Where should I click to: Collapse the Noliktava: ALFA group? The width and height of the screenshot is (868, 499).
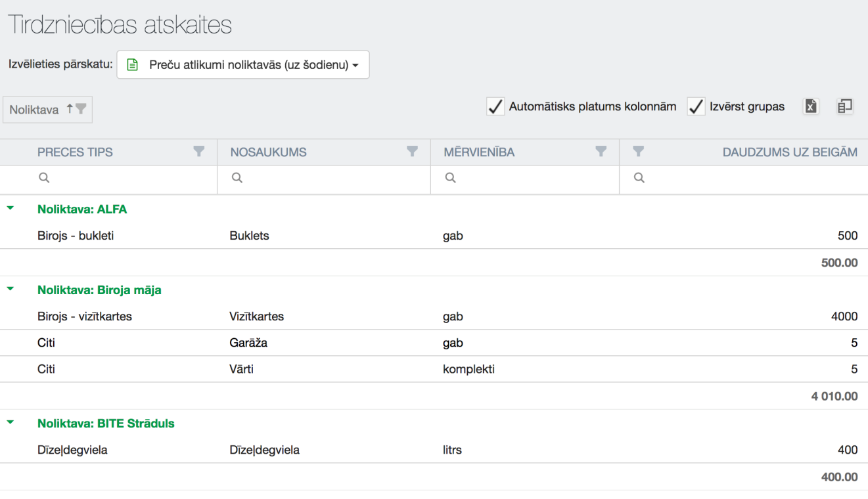click(11, 209)
